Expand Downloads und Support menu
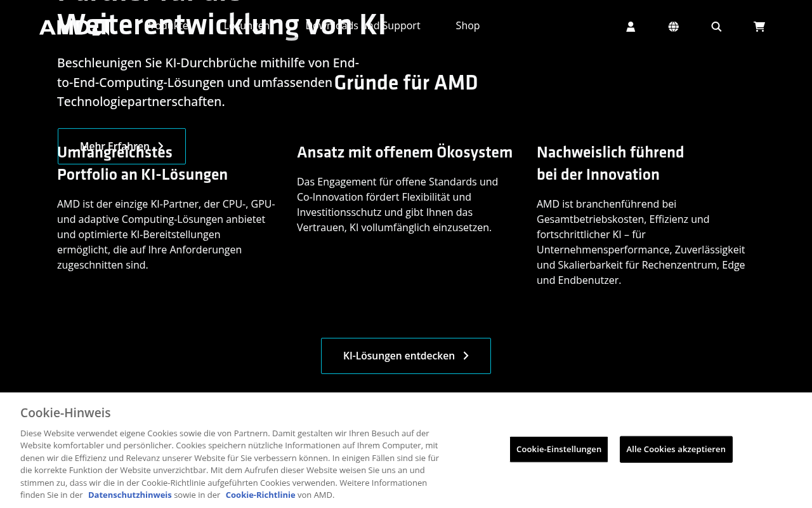This screenshot has width=812, height=508. tap(363, 25)
